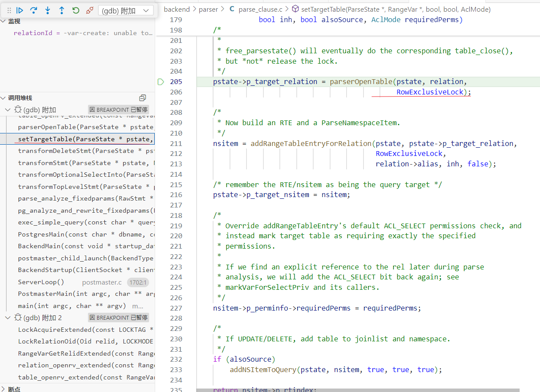Image resolution: width=540 pixels, height=392 pixels.
Task: Open the parser breadcrumb segment
Action: (208, 9)
